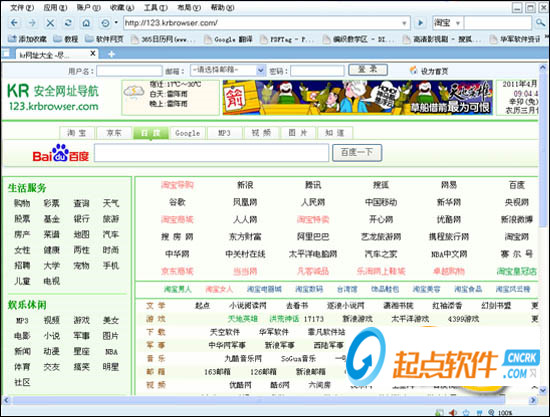Open the address bar dropdown arrow
The height and width of the screenshot is (417, 550).
click(404, 23)
